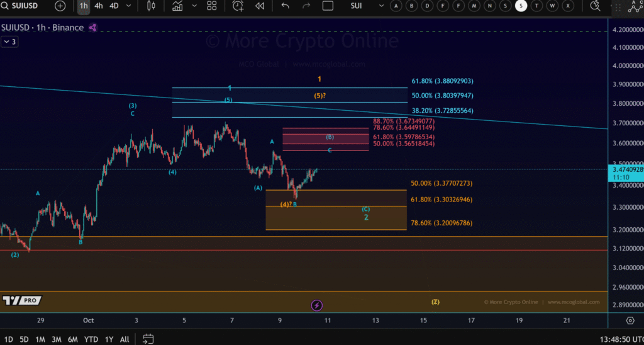The image size is (644, 345).
Task: Select the W layout circle
Action: pos(552,6)
